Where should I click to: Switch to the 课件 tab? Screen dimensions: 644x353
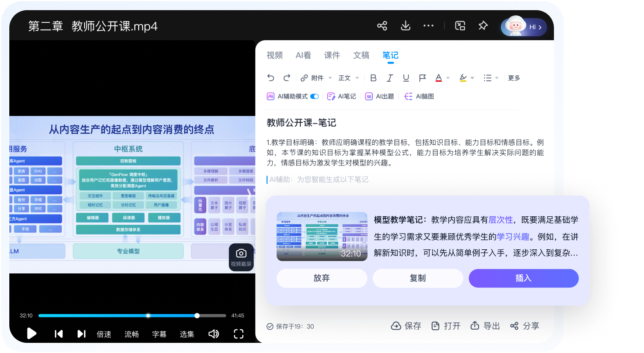click(332, 55)
